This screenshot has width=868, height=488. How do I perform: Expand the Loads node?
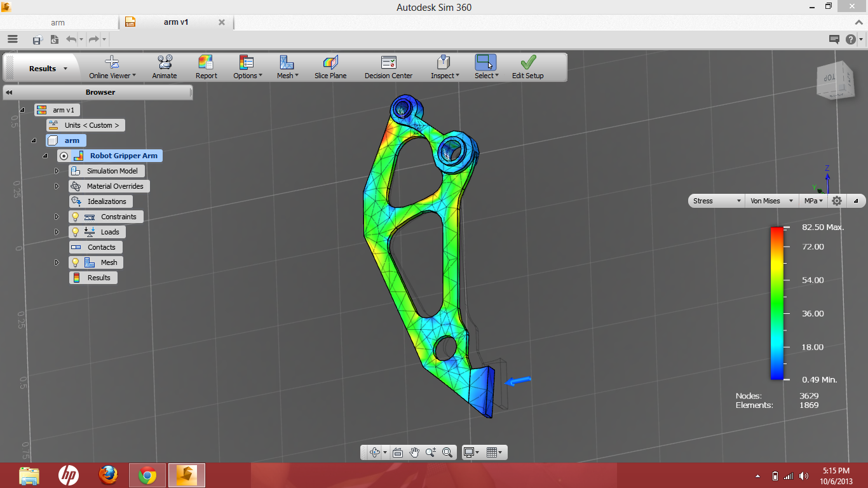click(57, 232)
